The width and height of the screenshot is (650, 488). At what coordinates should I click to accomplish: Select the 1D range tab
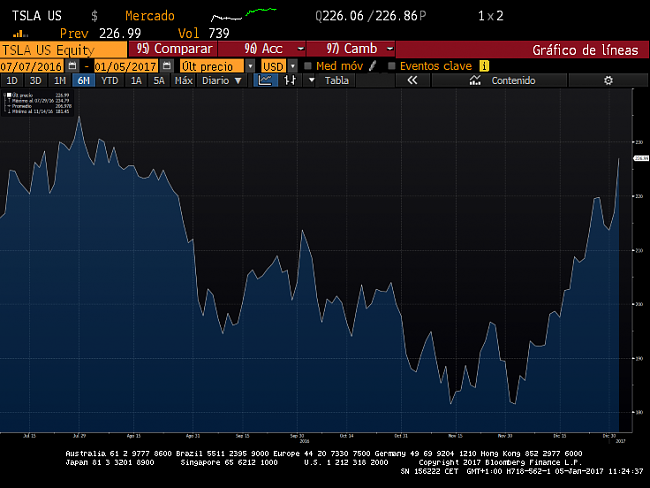(12, 80)
